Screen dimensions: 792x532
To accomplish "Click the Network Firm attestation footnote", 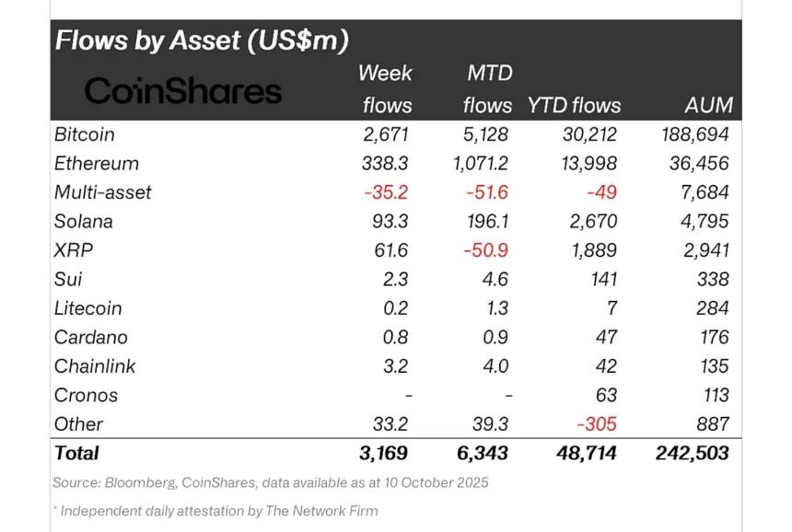I will pos(215,510).
